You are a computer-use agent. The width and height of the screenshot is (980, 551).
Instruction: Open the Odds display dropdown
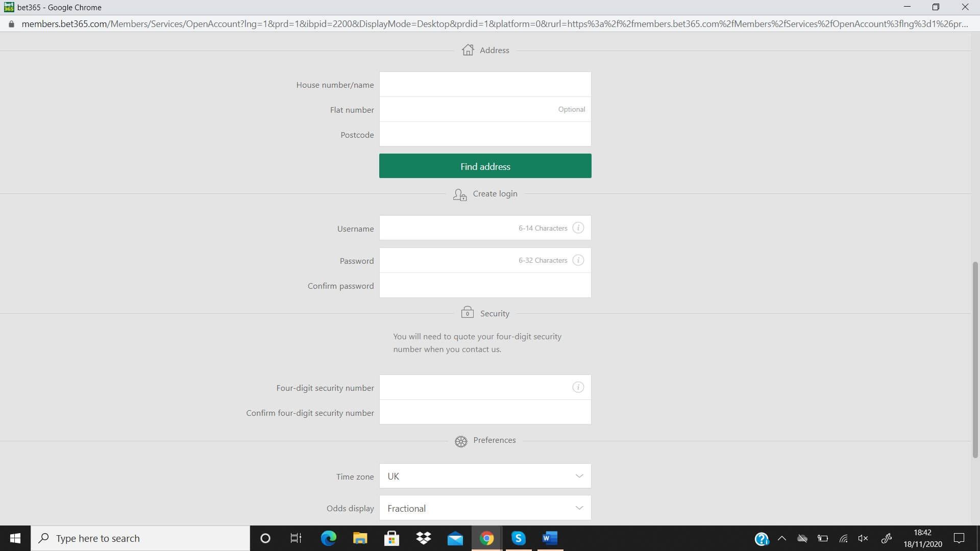point(485,508)
